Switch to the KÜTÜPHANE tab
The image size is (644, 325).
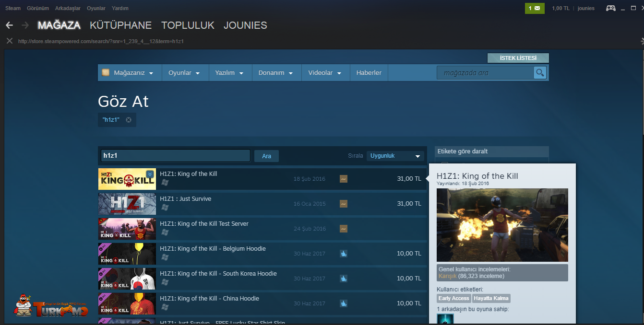tap(120, 25)
